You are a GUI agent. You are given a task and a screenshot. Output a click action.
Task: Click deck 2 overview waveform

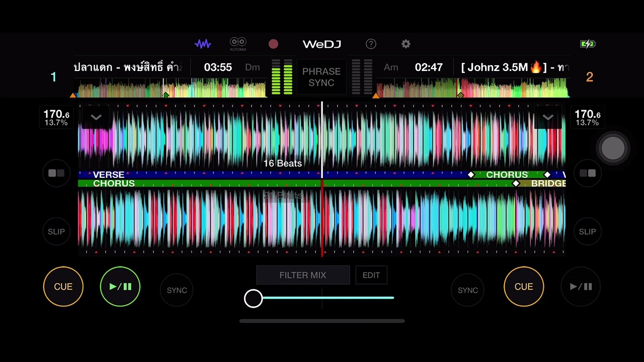472,87
